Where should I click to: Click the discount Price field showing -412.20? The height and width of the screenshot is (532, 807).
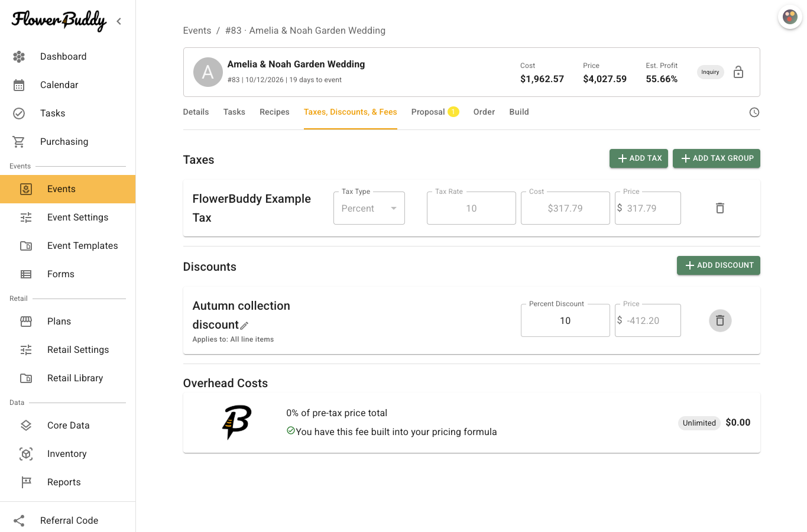pos(648,320)
